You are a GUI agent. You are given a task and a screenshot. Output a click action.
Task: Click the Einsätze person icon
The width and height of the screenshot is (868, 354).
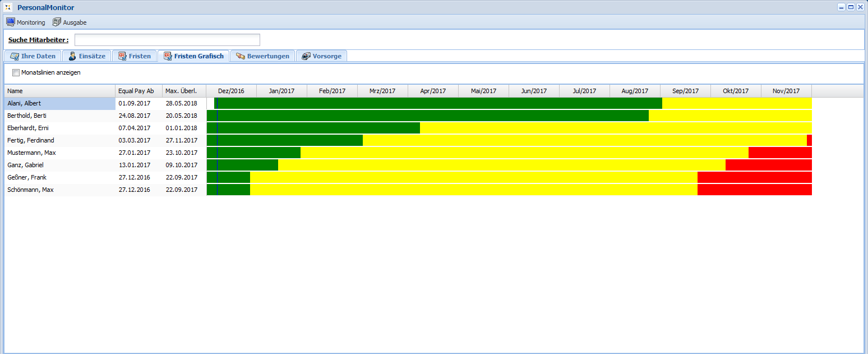[x=72, y=56]
